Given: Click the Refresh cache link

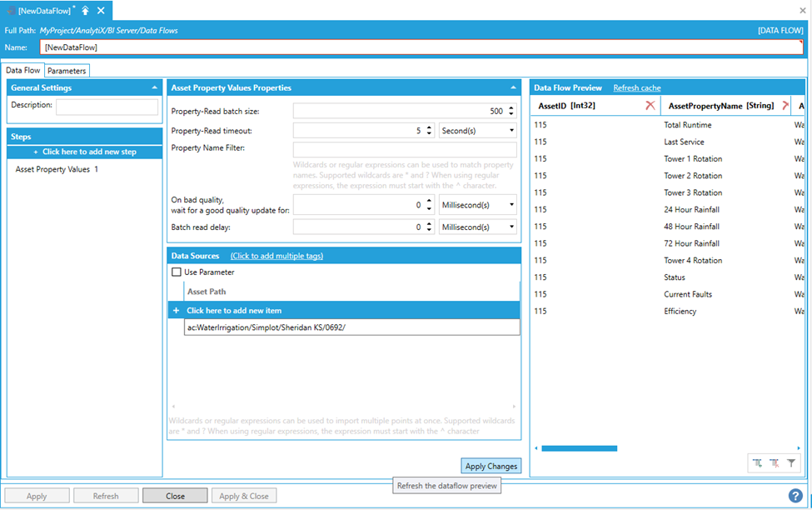Looking at the screenshot, I should pyautogui.click(x=637, y=87).
